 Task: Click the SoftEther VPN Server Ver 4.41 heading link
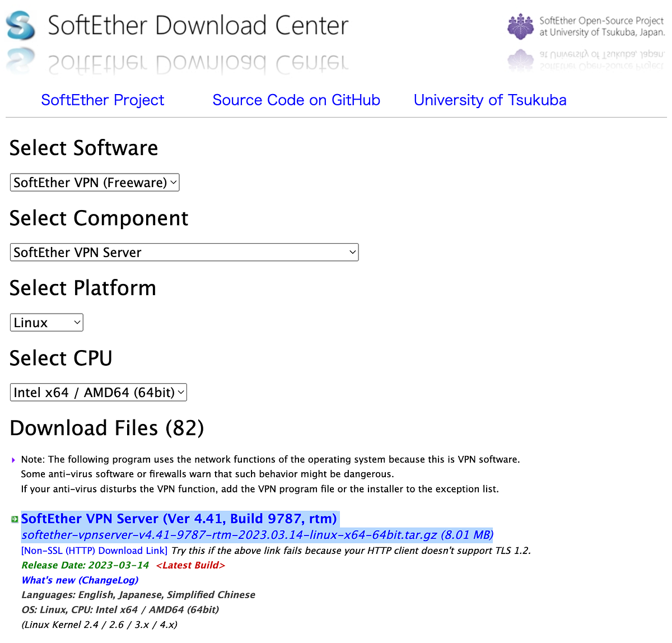(179, 519)
